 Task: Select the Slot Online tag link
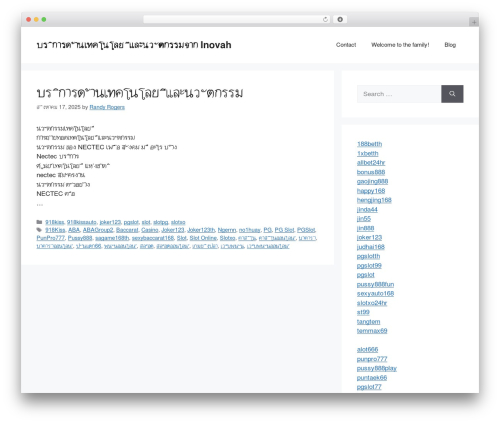(203, 238)
